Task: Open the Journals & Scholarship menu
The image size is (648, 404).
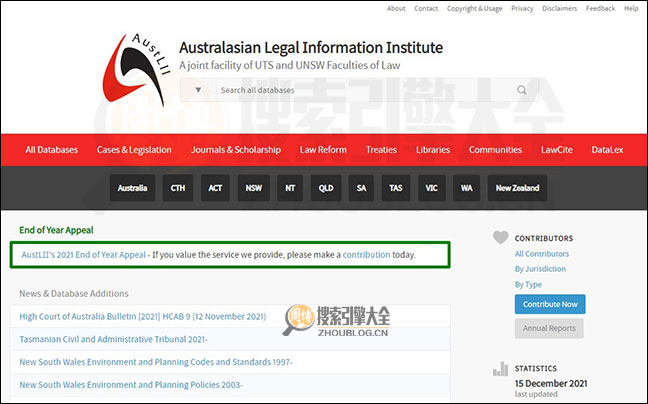Action: click(235, 150)
